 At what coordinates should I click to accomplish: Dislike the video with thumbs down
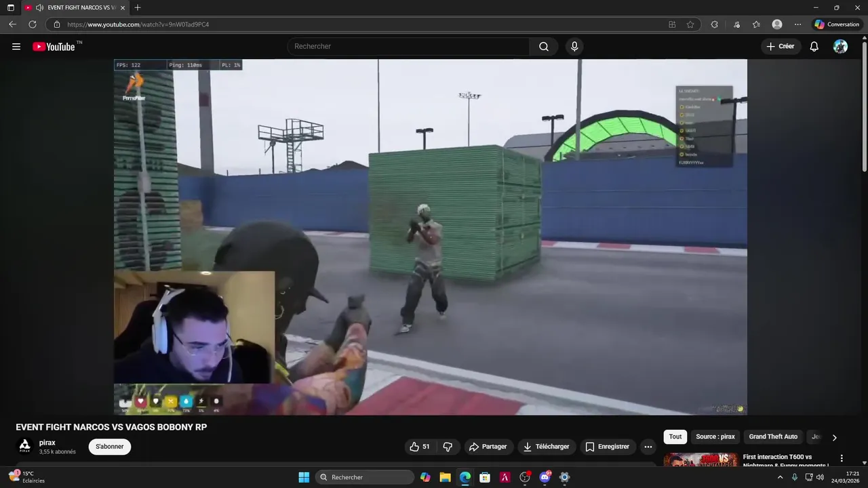point(448,447)
